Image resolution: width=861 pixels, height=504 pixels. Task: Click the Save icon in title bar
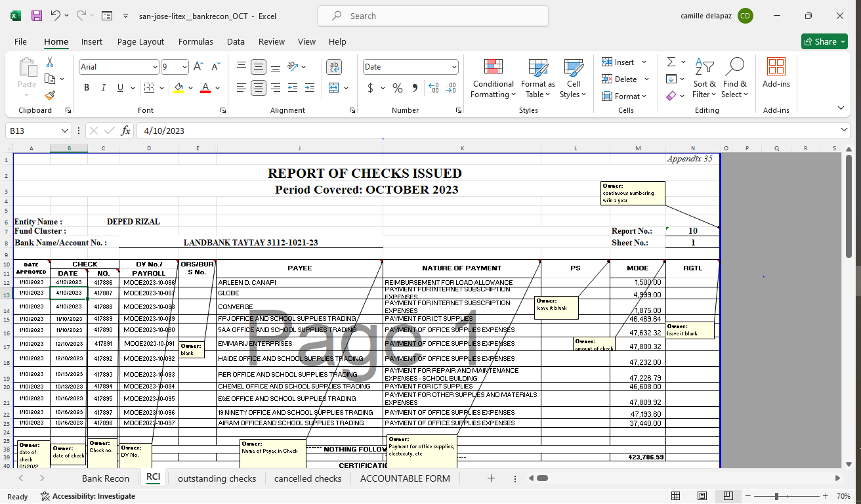coord(37,16)
